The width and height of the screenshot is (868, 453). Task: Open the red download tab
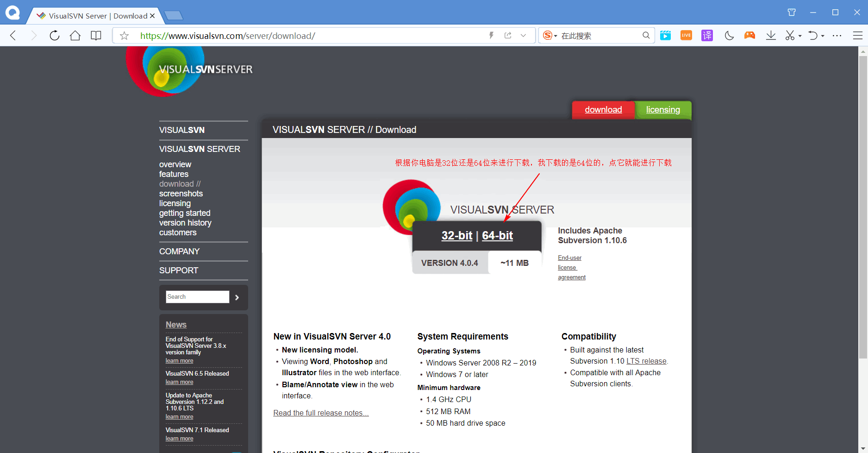click(x=603, y=110)
